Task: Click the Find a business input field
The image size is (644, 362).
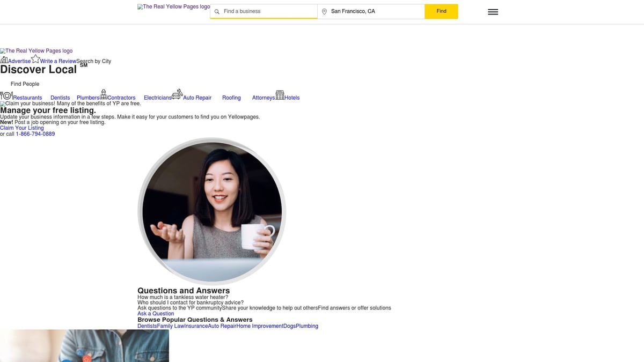Action: point(264,11)
